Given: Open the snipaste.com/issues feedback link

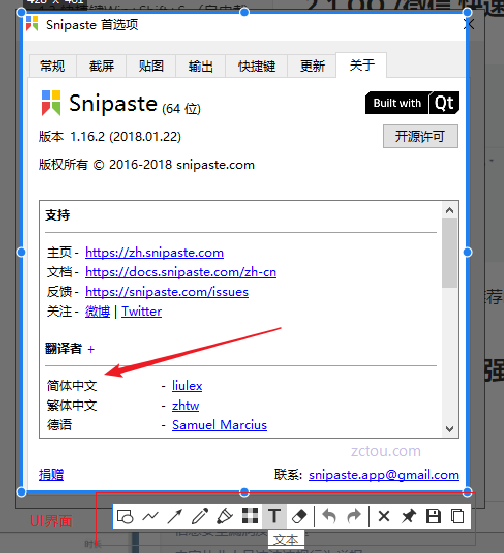Looking at the screenshot, I should pos(167,292).
